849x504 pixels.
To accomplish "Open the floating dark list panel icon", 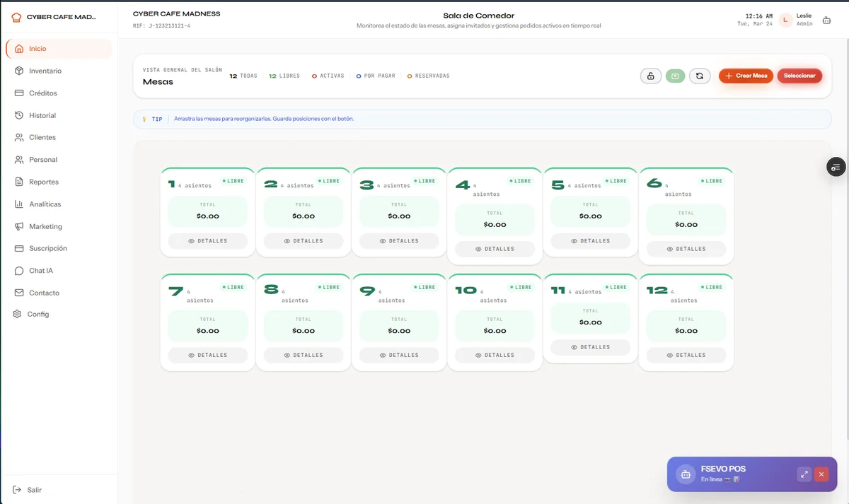I will (836, 167).
